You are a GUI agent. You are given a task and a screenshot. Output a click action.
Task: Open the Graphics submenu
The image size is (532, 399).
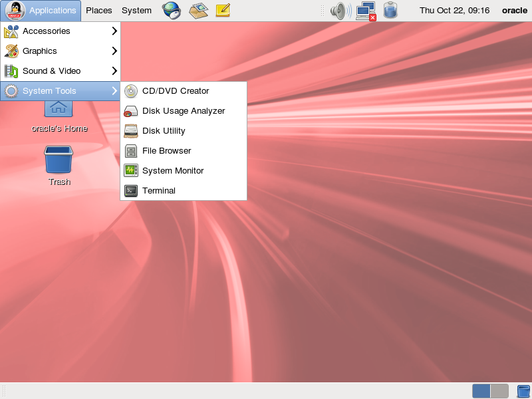click(61, 51)
